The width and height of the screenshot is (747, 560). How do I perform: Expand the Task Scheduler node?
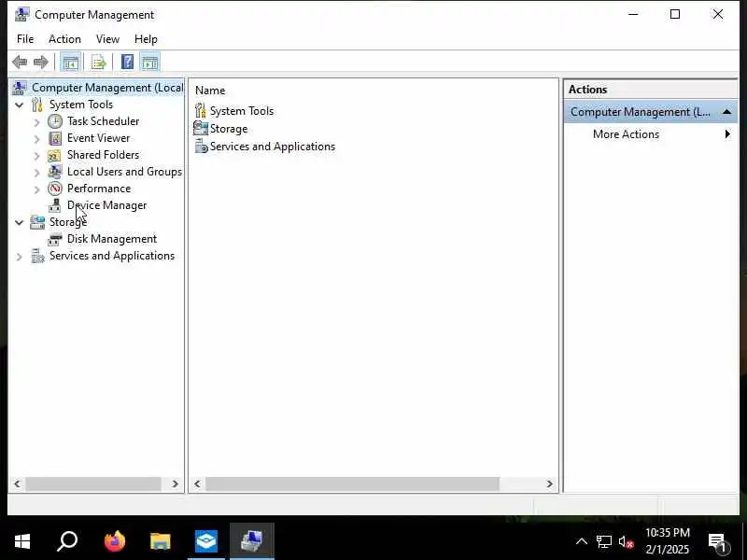click(36, 122)
